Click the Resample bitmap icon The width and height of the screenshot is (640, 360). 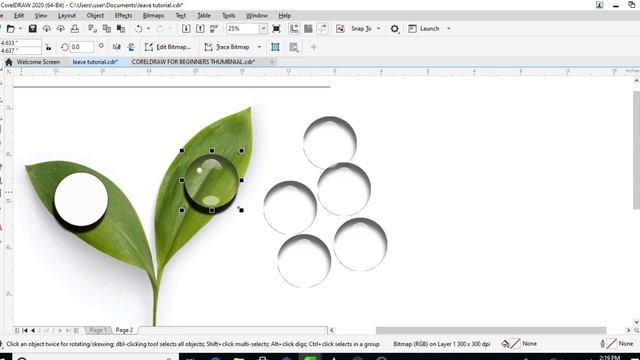(293, 47)
